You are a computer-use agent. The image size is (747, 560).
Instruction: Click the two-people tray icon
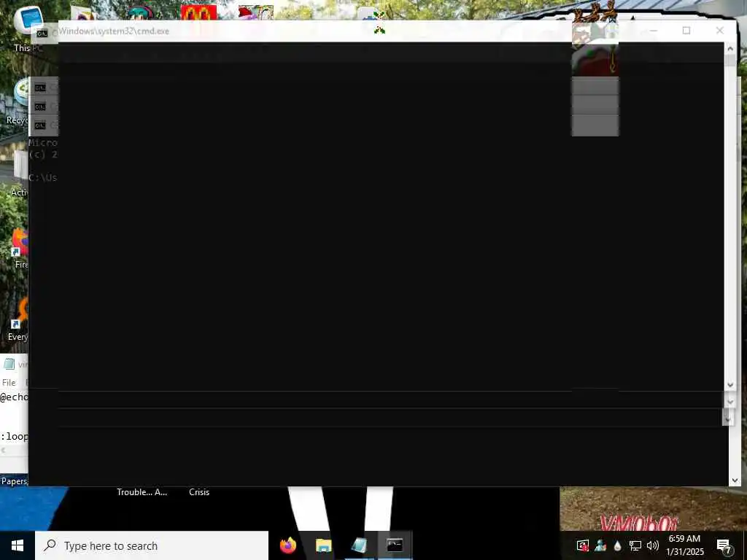coord(600,545)
